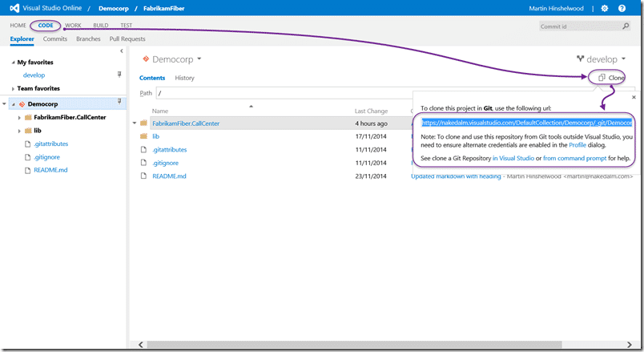644x352 pixels.
Task: Click the Clone button
Action: coord(611,77)
